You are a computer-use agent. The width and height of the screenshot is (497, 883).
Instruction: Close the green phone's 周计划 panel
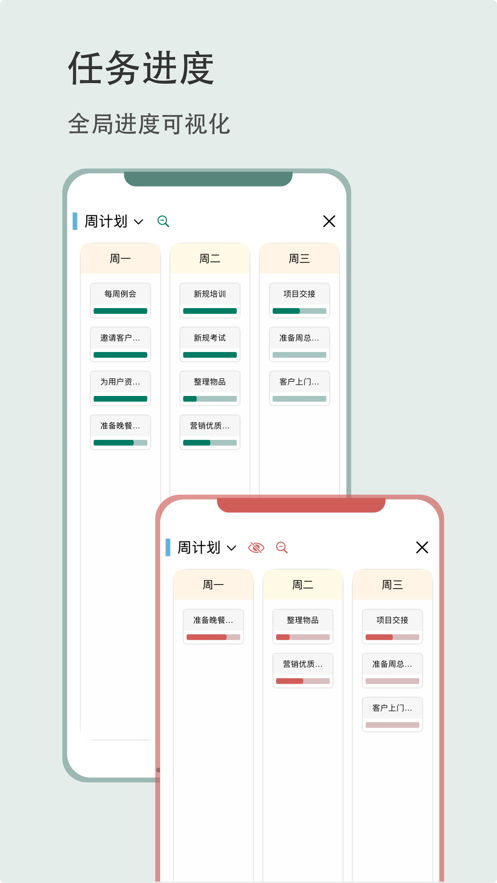(329, 221)
